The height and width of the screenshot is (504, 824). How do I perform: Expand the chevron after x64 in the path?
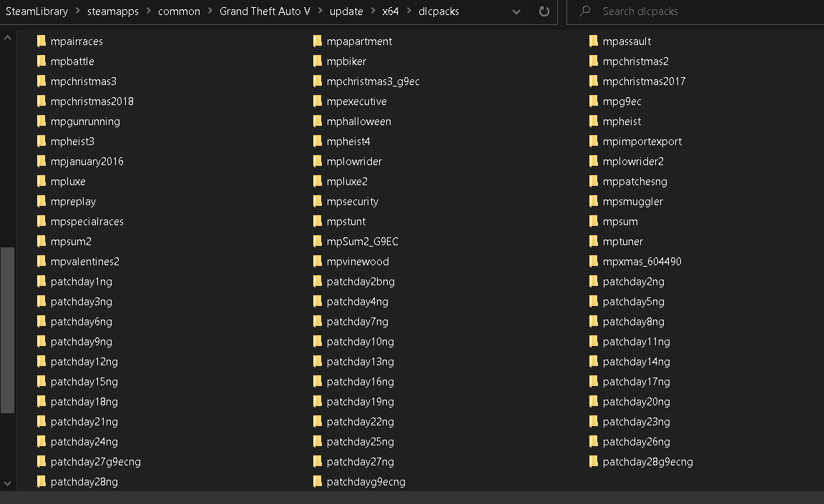(409, 11)
